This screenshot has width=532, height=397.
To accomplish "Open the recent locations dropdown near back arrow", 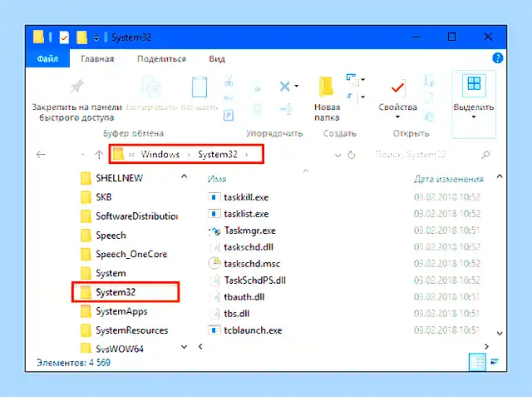I will click(x=82, y=155).
